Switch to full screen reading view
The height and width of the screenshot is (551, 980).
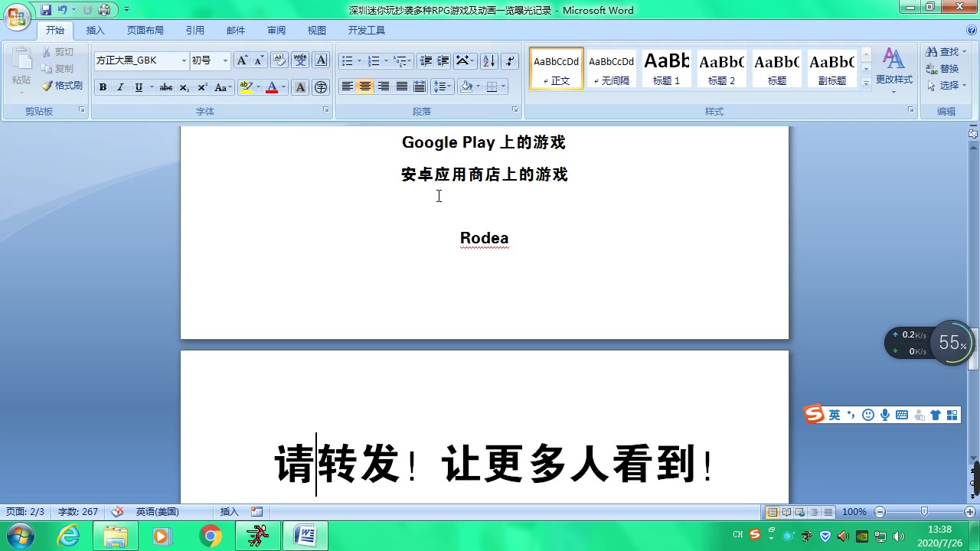click(786, 512)
